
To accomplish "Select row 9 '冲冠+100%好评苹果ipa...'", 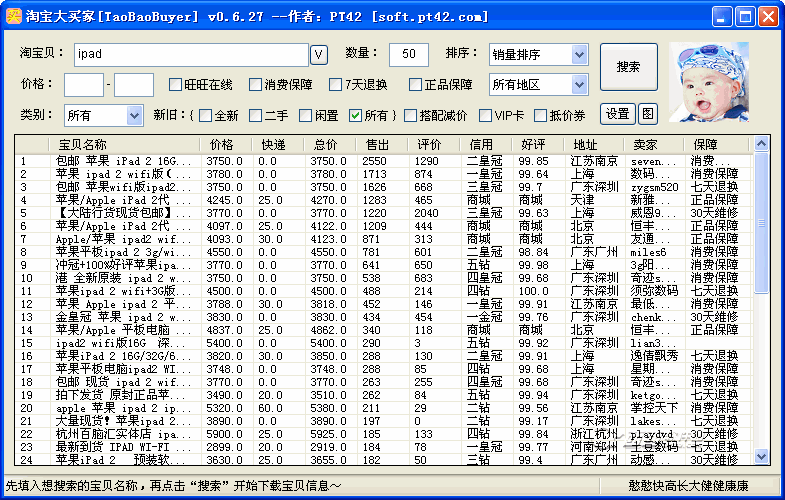I will pyautogui.click(x=383, y=265).
